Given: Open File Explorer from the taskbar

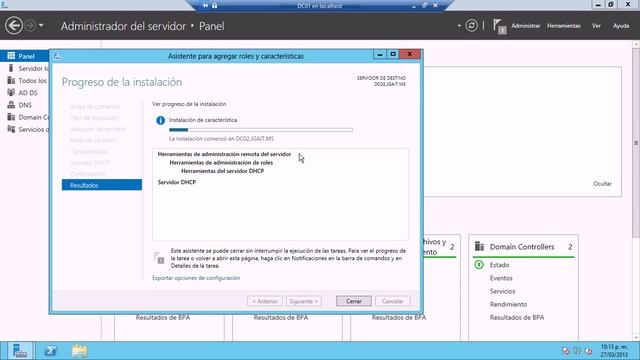Looking at the screenshot, I should point(80,351).
